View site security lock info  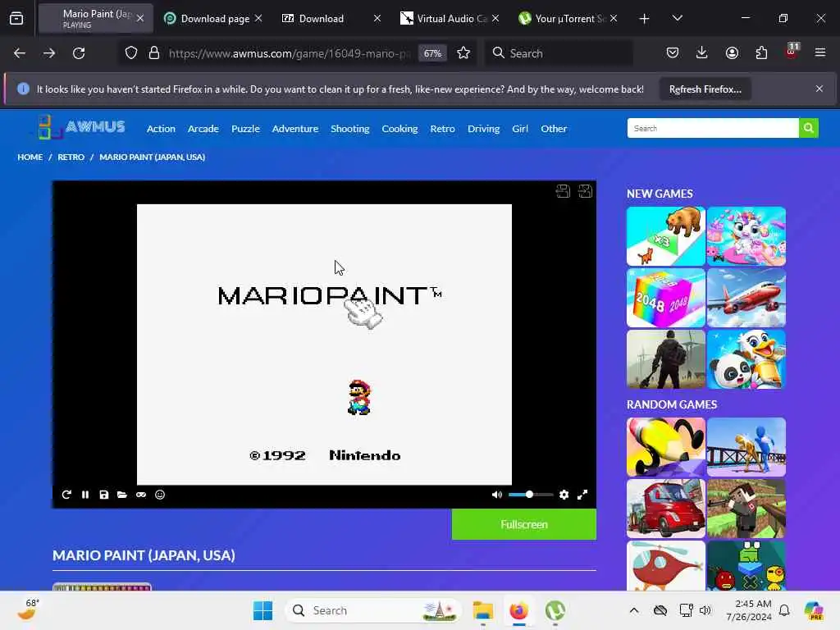pyautogui.click(x=154, y=53)
